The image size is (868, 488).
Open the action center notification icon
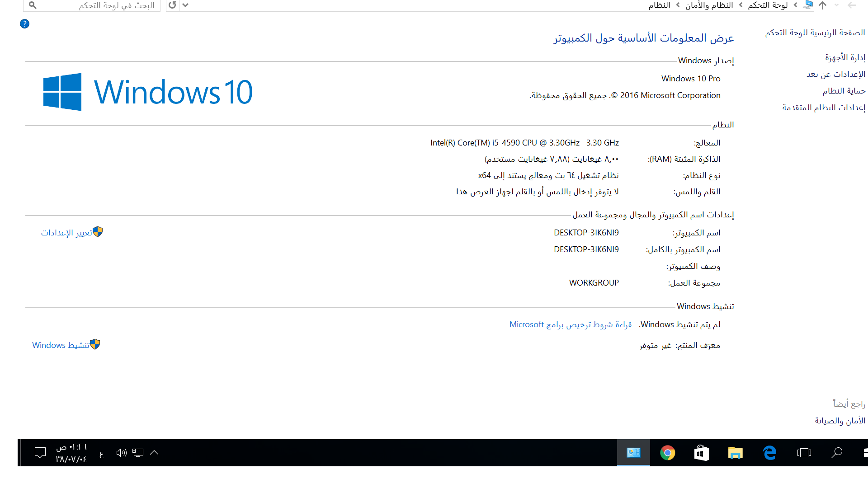tap(40, 453)
